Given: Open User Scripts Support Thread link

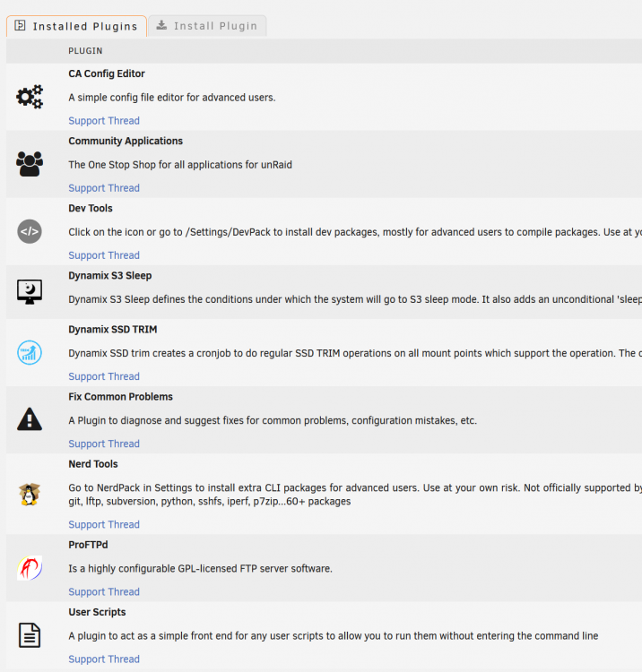Looking at the screenshot, I should tap(104, 659).
